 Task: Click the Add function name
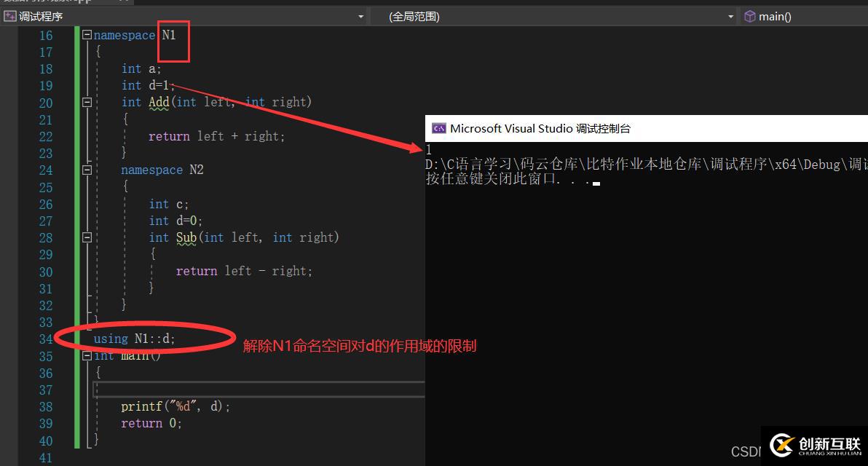(159, 103)
